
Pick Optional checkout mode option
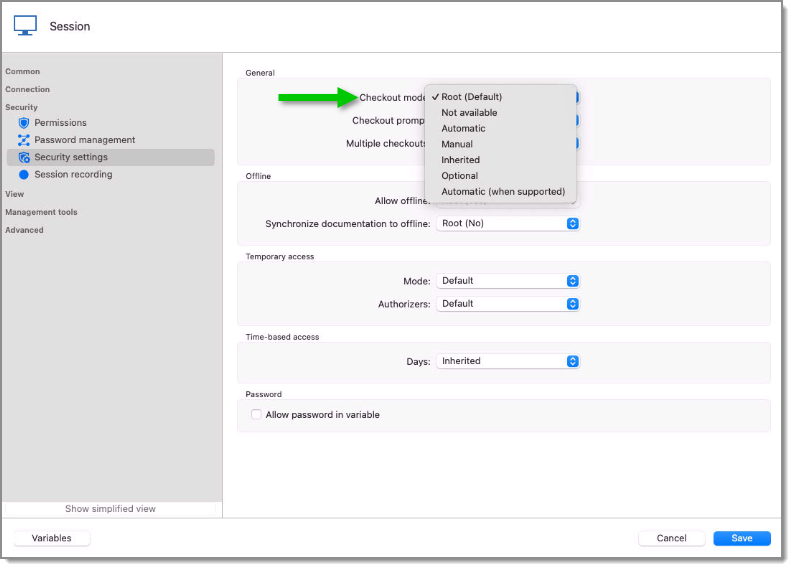click(x=500, y=176)
